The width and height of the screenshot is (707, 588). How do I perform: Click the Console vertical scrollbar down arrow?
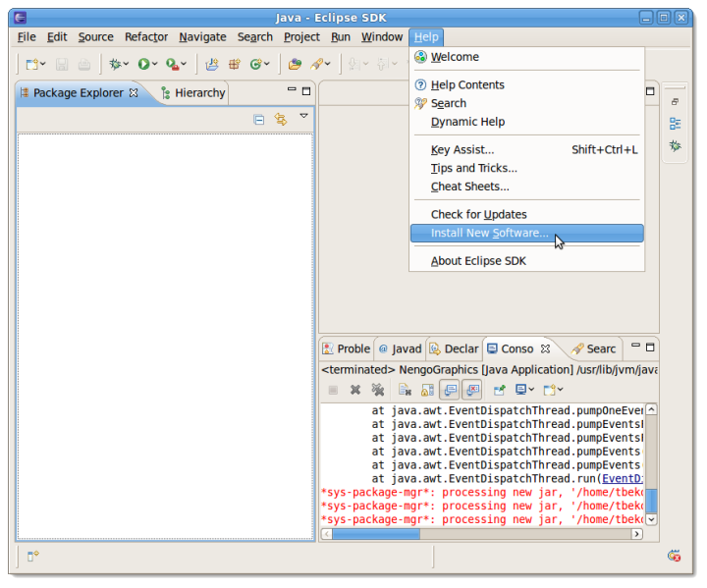652,519
